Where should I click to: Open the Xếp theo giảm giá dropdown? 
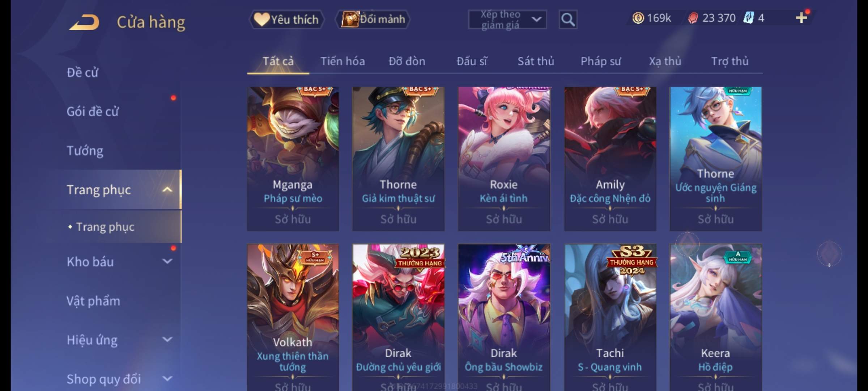pos(507,20)
